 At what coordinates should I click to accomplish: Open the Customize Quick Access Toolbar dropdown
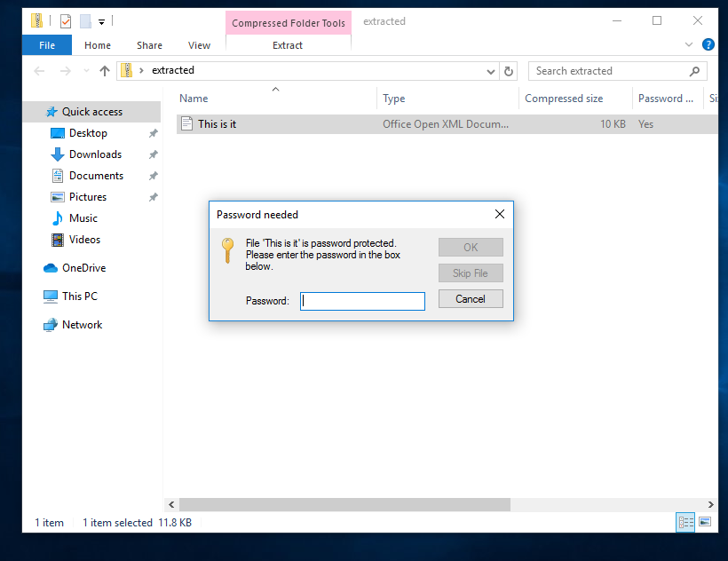102,21
